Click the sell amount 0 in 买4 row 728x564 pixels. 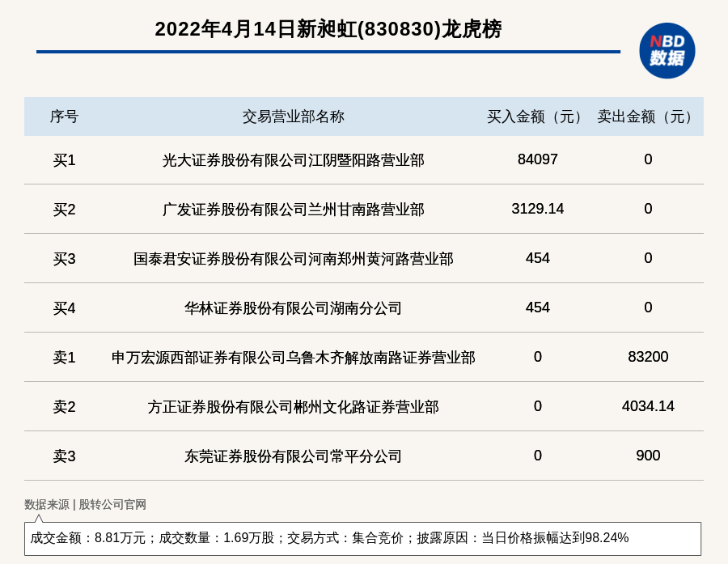(x=648, y=307)
